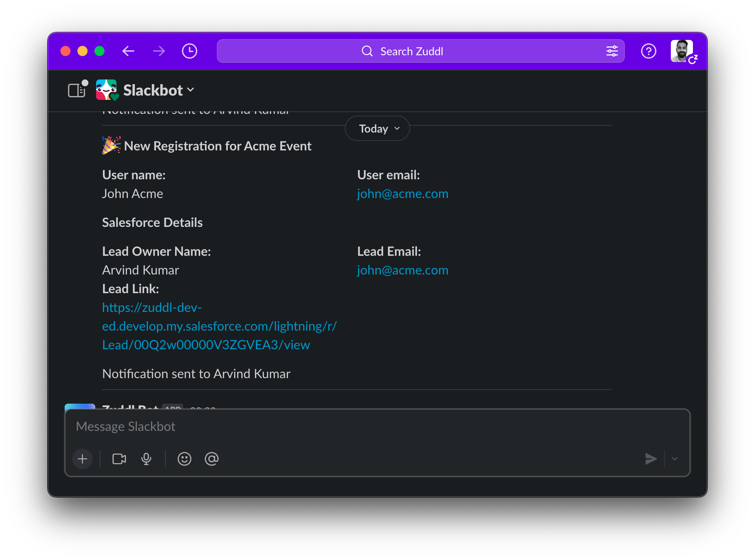755x560 pixels.
Task: Toggle the sidebar panel
Action: coord(77,90)
